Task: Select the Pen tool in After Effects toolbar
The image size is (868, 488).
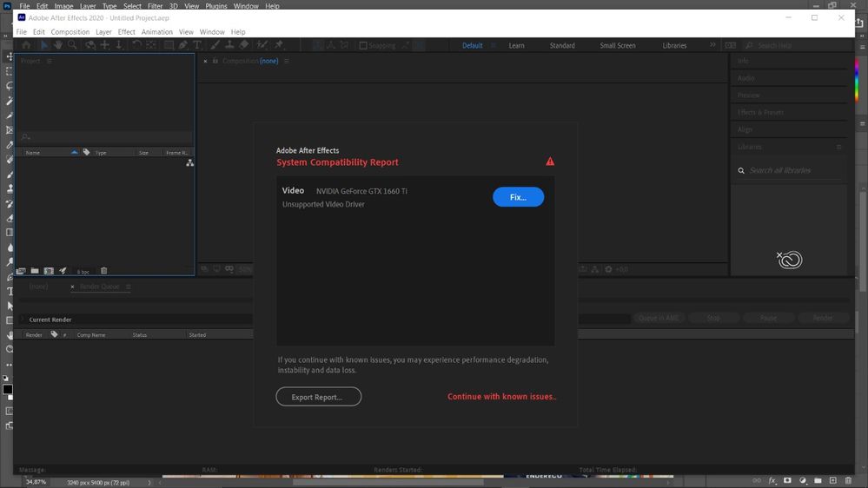Action: coord(182,45)
